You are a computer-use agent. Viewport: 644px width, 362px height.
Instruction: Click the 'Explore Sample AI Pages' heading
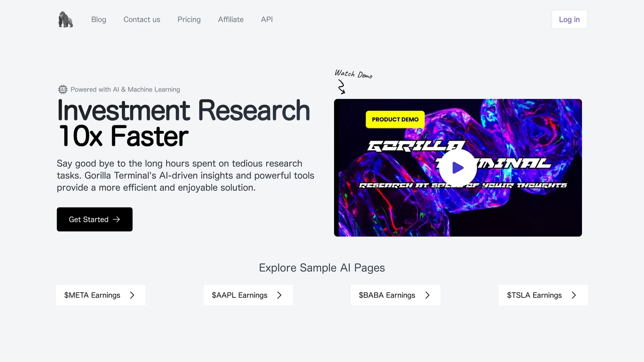322,268
